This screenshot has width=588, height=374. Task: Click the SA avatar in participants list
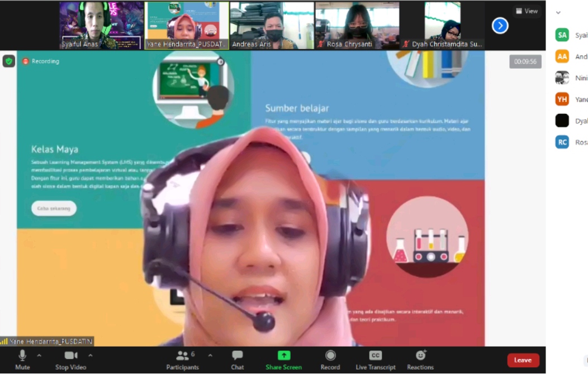tap(562, 35)
